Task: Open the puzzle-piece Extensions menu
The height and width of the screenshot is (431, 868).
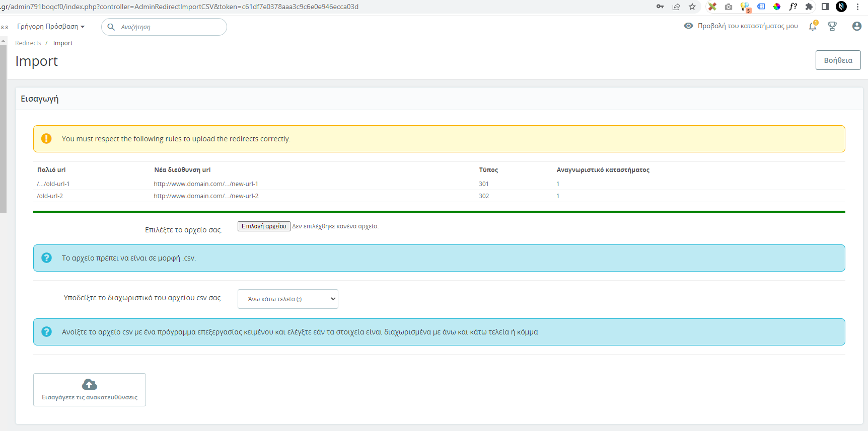Action: tap(809, 7)
